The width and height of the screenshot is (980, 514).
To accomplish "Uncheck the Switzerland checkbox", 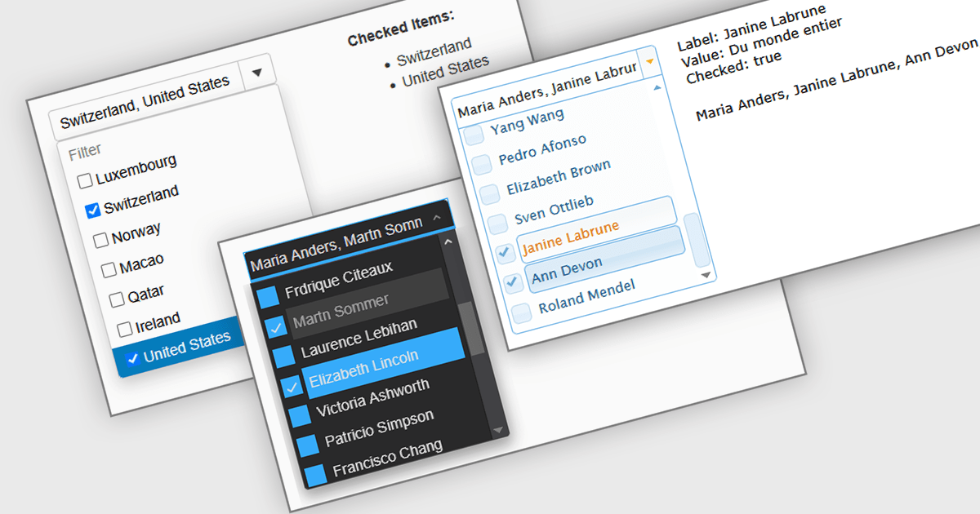I will click(x=93, y=210).
